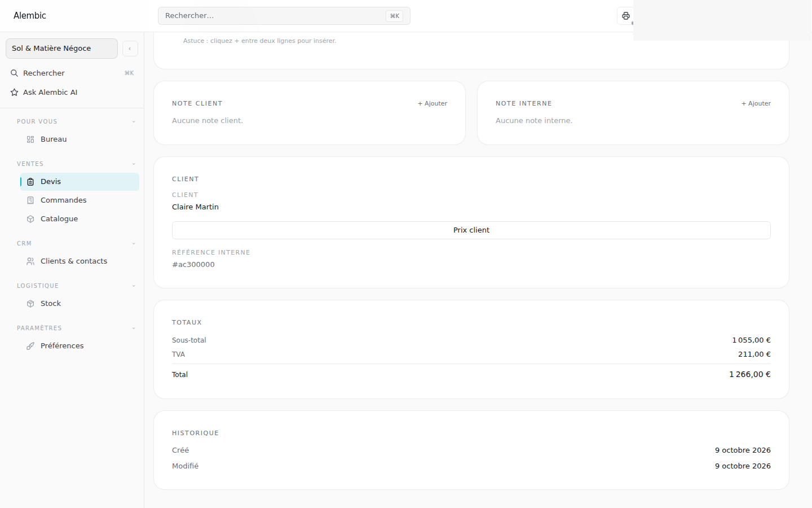Add a note client with Ajouter
The height and width of the screenshot is (508, 812).
(433, 104)
